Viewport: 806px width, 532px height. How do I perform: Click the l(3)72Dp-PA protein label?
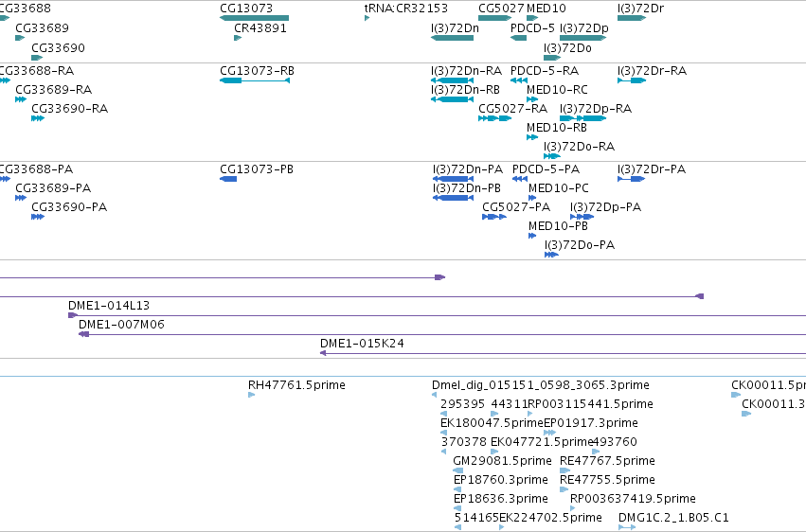point(605,207)
